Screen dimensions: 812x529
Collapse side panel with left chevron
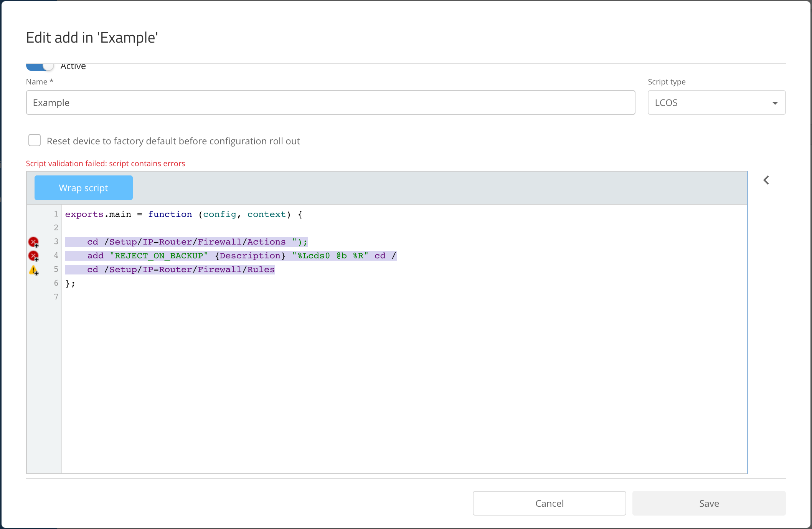pyautogui.click(x=766, y=180)
